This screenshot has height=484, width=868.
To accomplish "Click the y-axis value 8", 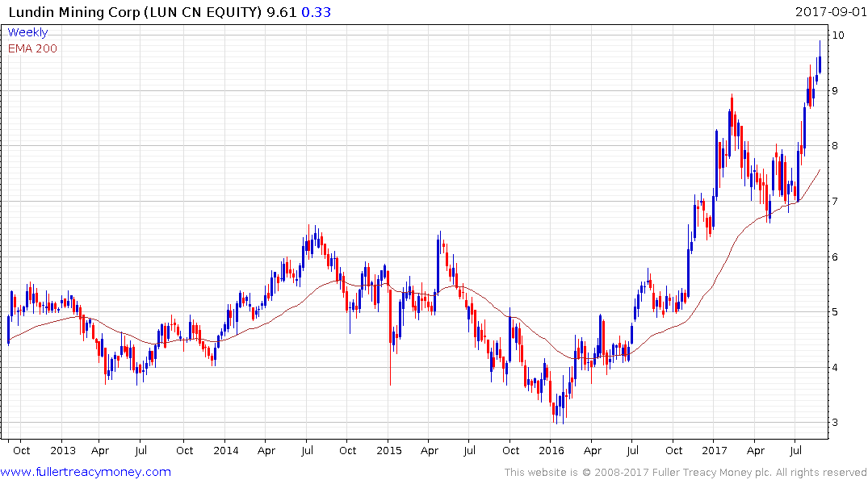I will (x=836, y=145).
